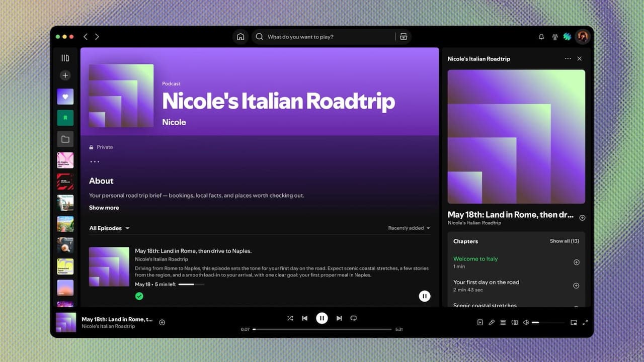
Task: Go back with the left arrow
Action: pos(86,37)
